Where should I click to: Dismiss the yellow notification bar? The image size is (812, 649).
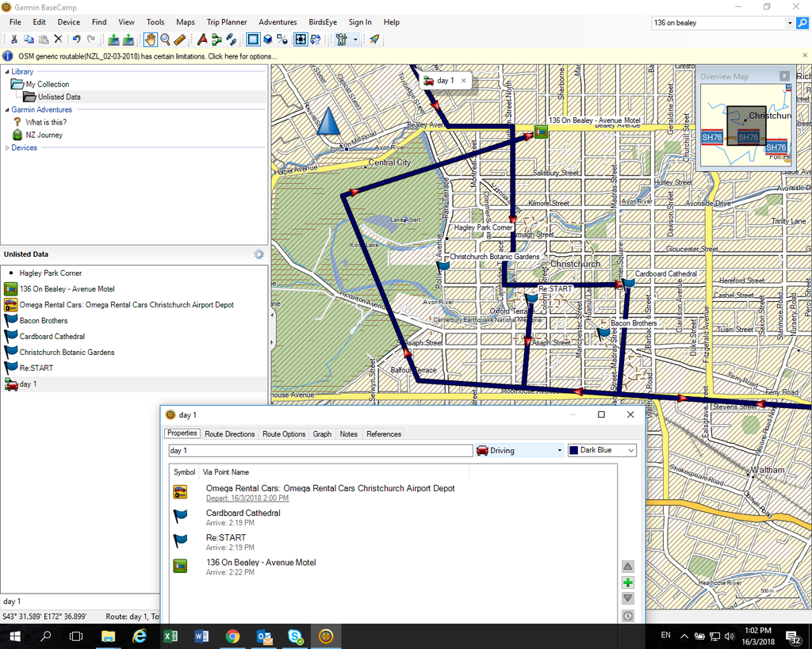tap(805, 55)
